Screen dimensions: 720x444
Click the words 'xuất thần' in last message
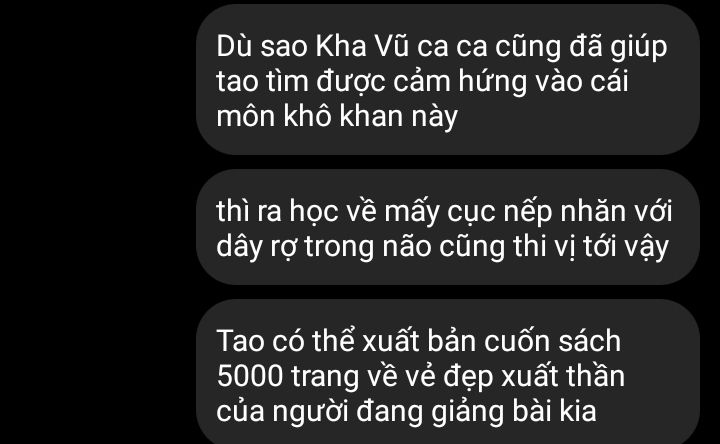[562, 377]
